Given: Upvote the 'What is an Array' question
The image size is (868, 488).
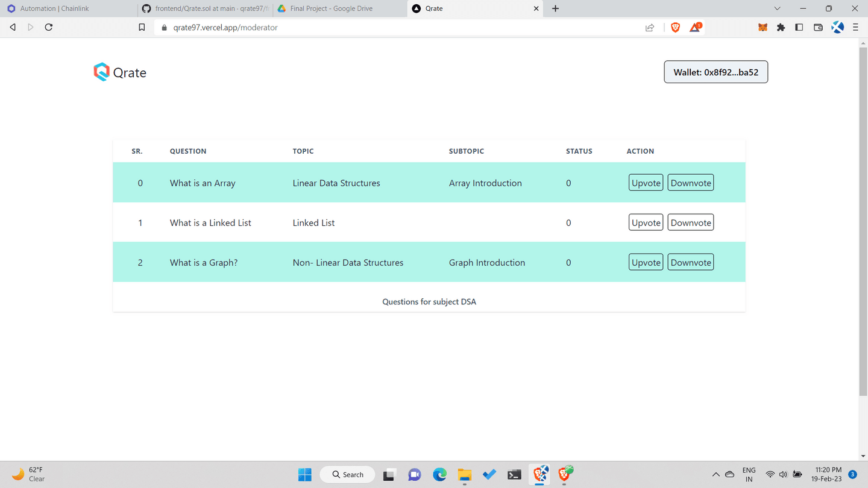Looking at the screenshot, I should pyautogui.click(x=646, y=183).
